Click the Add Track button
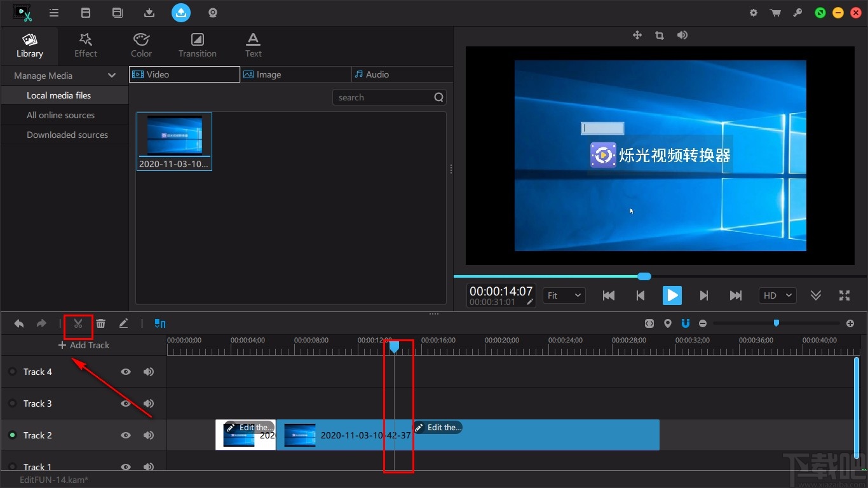Viewport: 868px width, 488px height. (84, 345)
